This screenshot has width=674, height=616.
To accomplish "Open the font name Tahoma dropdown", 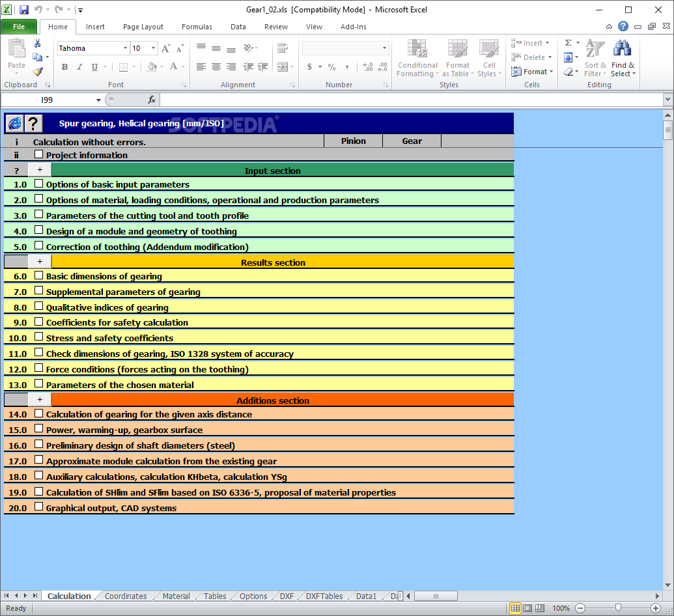I will click(x=125, y=48).
